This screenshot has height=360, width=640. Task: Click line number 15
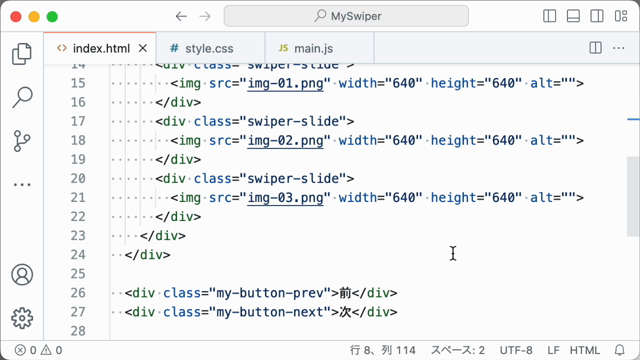[x=78, y=83]
